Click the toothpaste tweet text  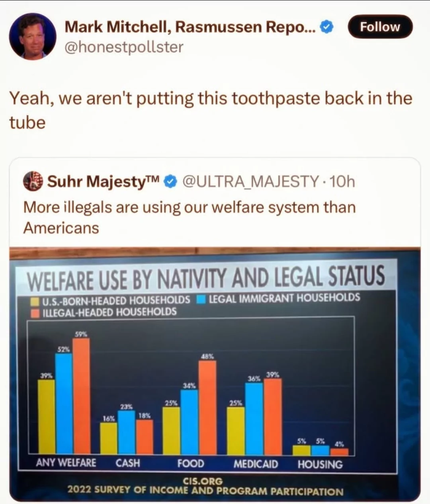click(210, 110)
